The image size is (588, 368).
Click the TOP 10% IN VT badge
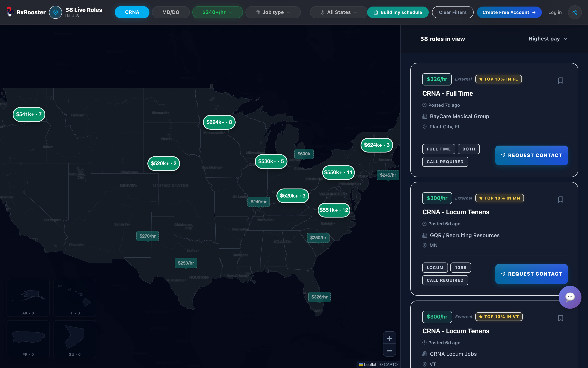coord(499,317)
